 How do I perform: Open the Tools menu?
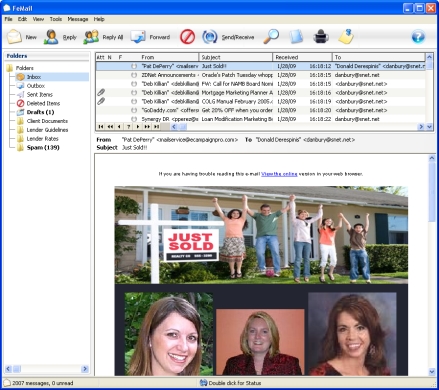point(56,19)
